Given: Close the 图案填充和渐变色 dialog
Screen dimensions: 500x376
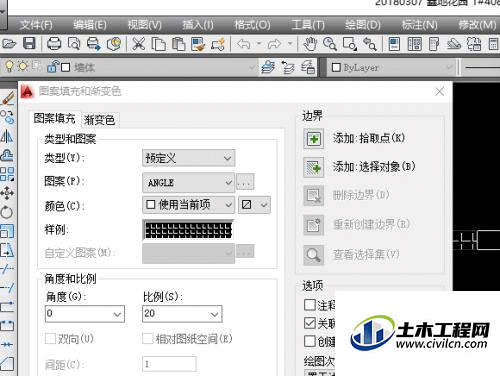Looking at the screenshot, I should [x=440, y=91].
